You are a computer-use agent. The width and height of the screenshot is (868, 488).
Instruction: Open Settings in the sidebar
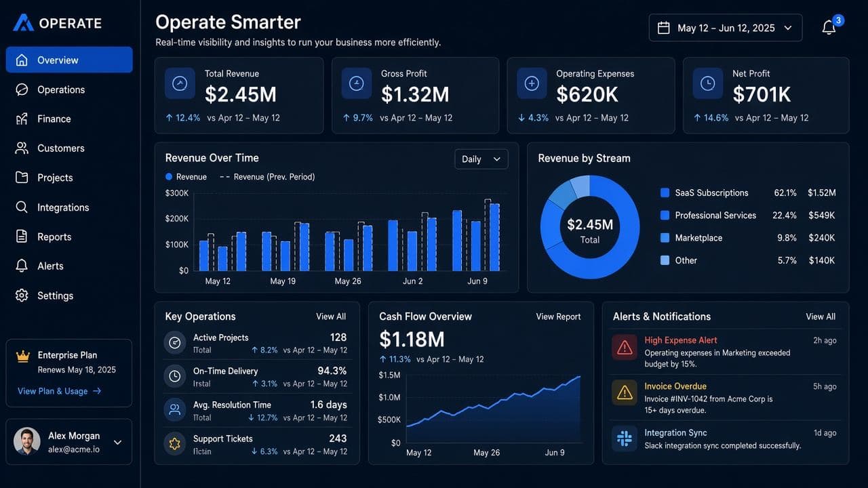[69, 296]
